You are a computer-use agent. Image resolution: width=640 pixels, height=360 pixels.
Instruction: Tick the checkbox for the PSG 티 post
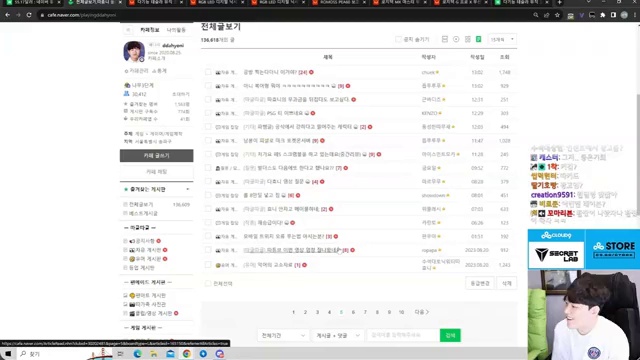(208, 113)
